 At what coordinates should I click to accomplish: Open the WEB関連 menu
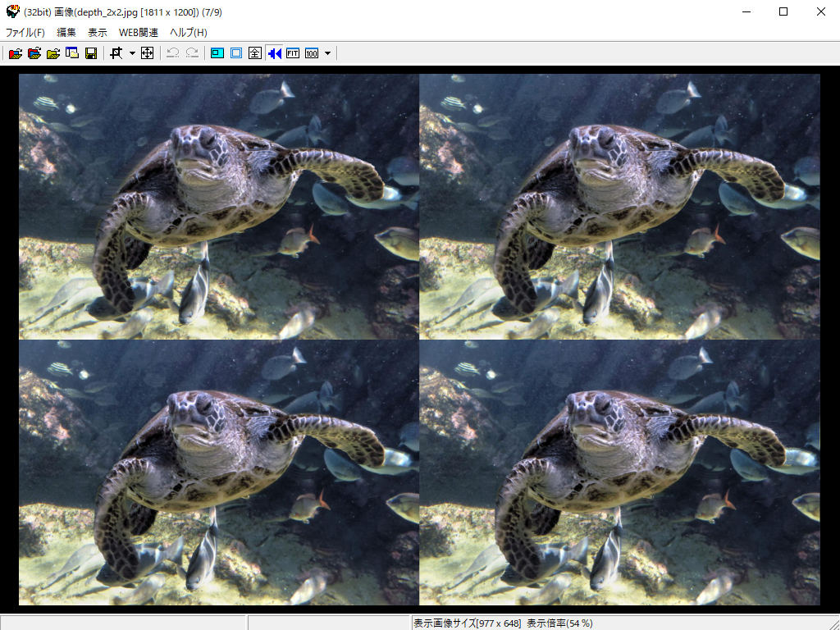point(139,33)
